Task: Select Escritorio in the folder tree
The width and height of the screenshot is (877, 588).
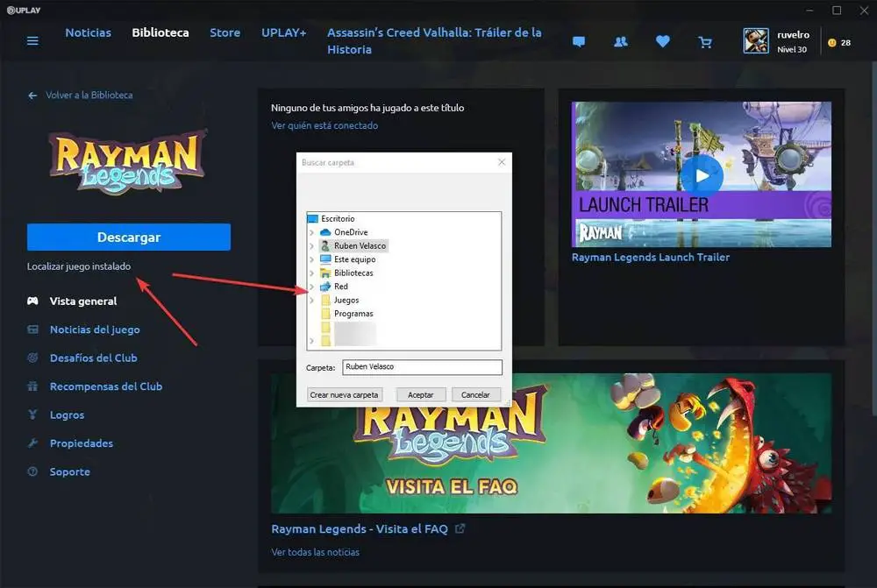Action: point(338,218)
